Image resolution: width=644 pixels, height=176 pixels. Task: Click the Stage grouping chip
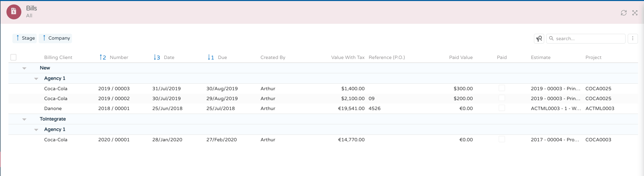pyautogui.click(x=25, y=38)
